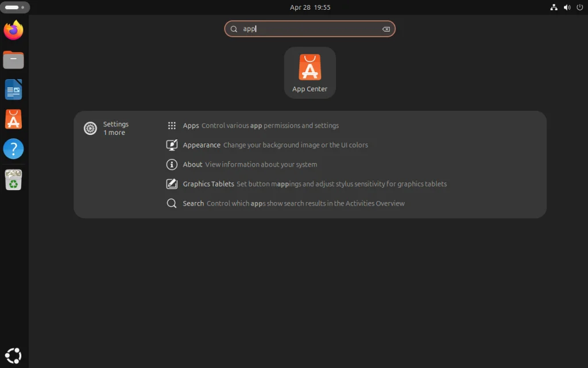Open the Settings provider gear icon
This screenshot has height=368, width=588.
tap(90, 129)
